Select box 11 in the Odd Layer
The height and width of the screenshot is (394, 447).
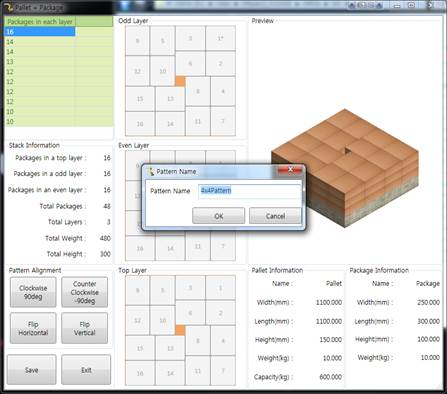198,121
